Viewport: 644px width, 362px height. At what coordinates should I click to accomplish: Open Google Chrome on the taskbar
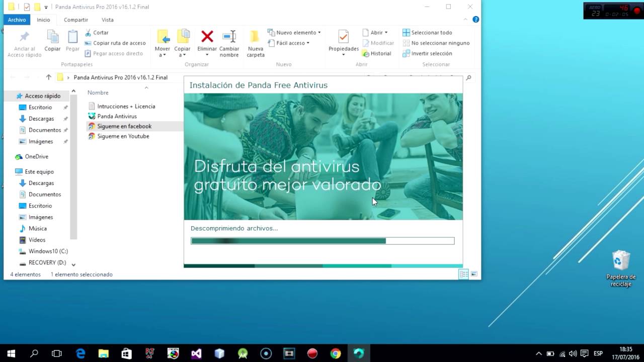335,353
